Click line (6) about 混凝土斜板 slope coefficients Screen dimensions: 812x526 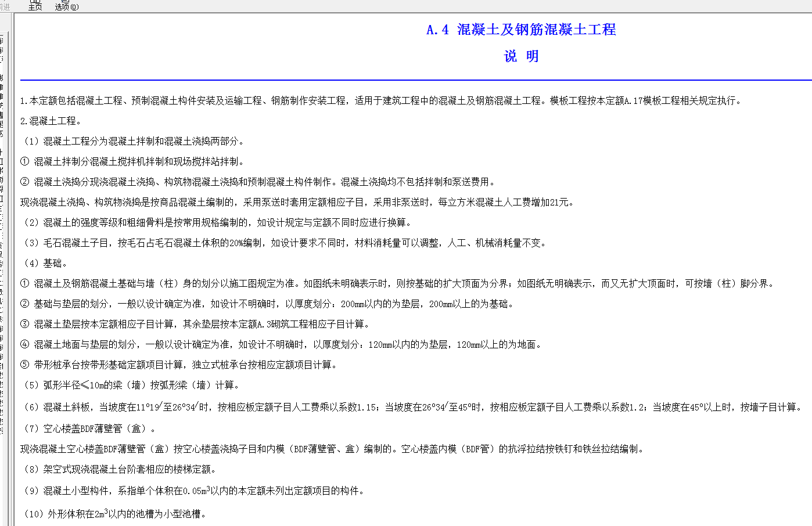412,408
